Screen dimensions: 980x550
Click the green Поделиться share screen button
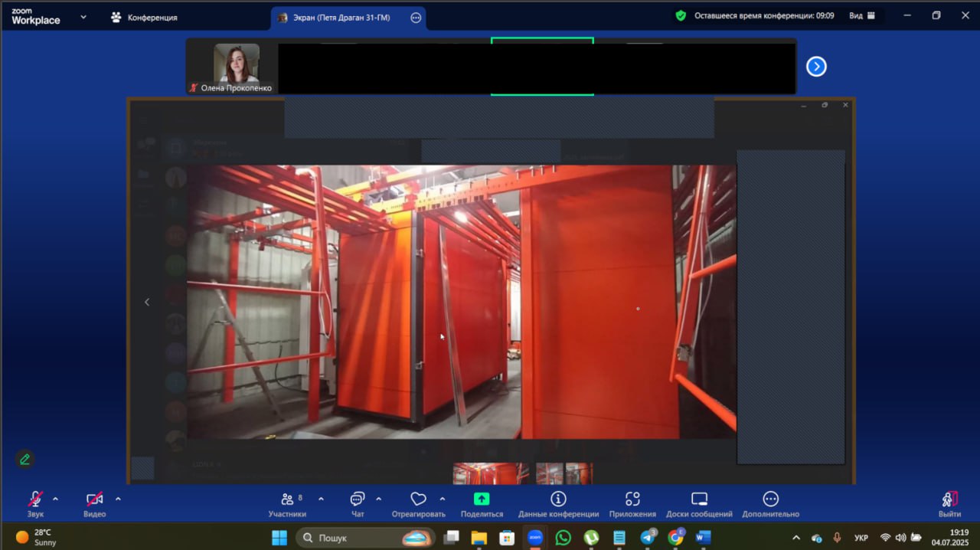coord(482,499)
